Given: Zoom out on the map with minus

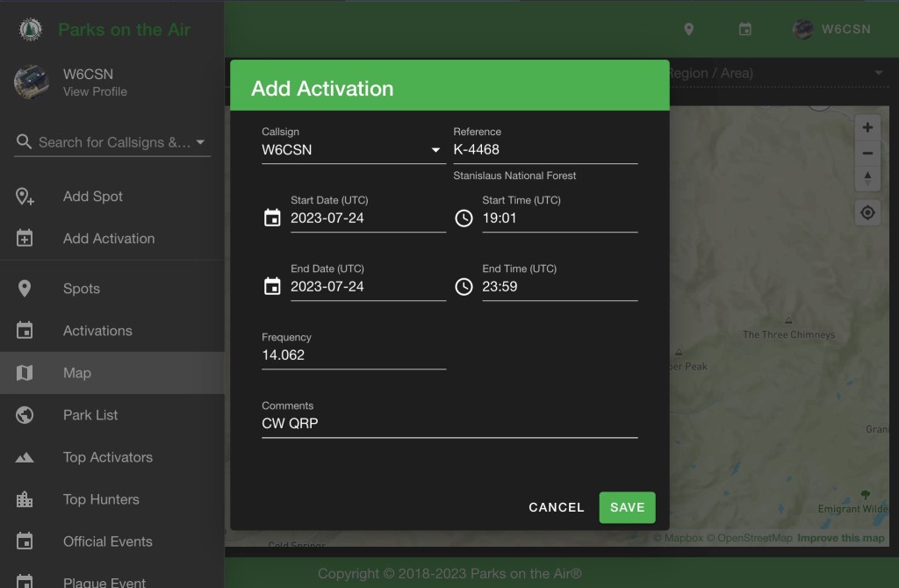Looking at the screenshot, I should click(867, 154).
